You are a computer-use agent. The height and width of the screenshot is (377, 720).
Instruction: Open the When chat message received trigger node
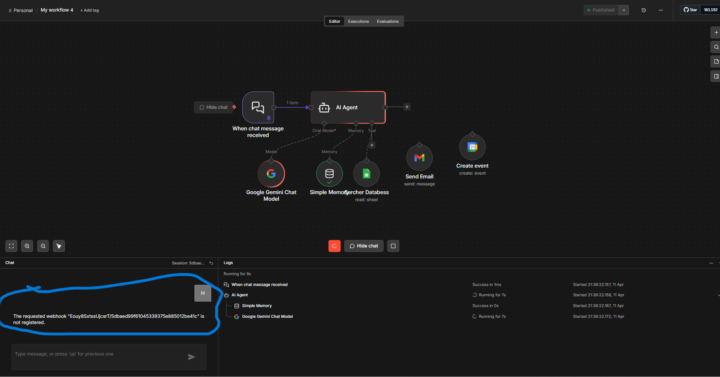(258, 107)
